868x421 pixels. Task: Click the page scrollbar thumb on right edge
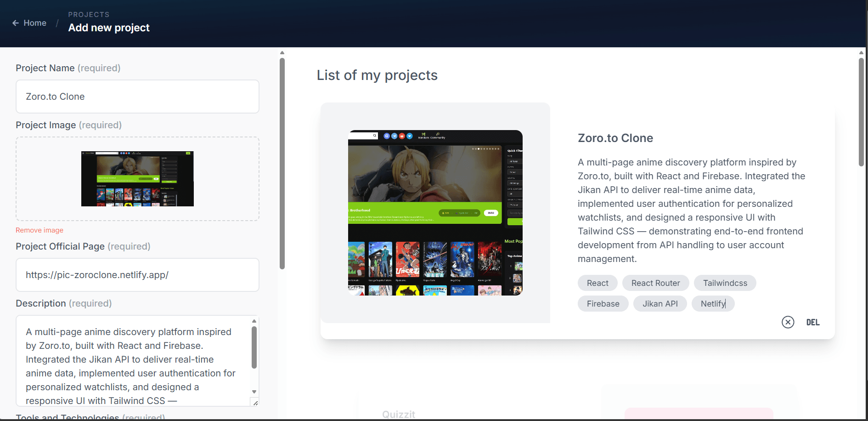(x=861, y=112)
